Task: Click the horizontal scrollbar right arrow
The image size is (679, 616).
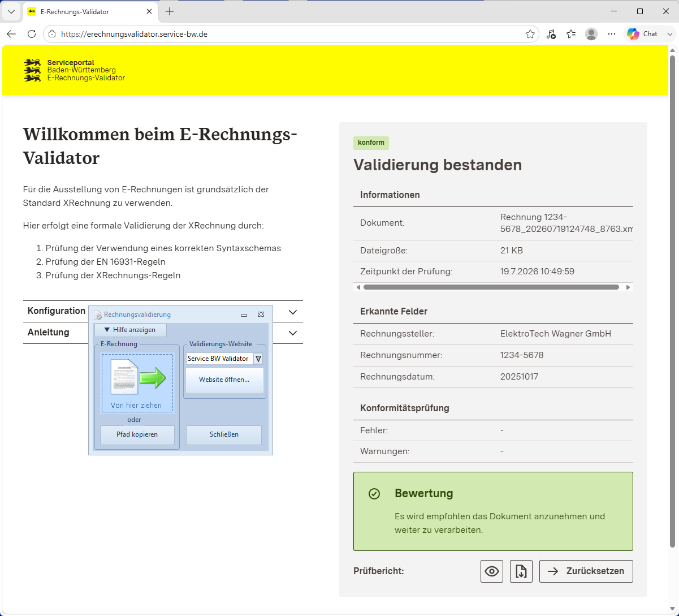Action: [x=628, y=287]
